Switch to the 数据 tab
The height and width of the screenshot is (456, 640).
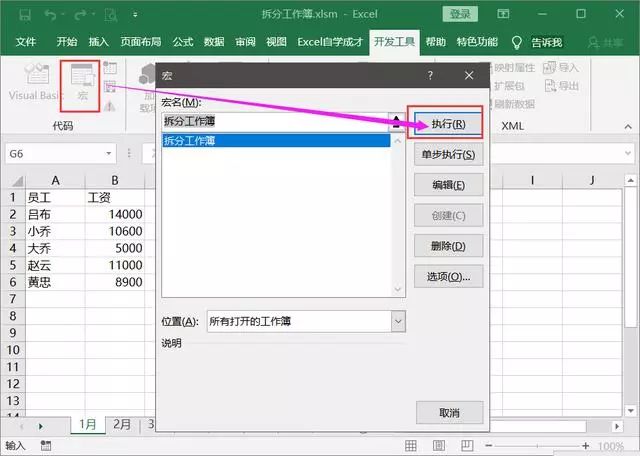click(x=214, y=42)
